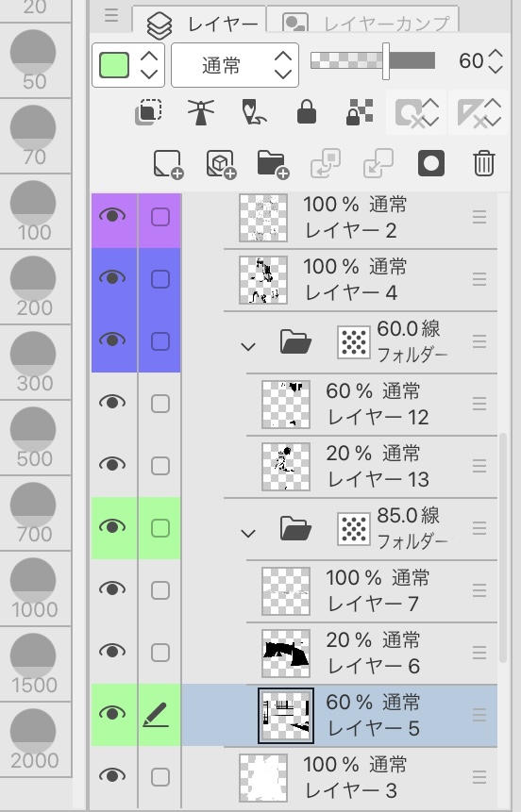Click the green layer color swatch
521x812 pixels.
[x=114, y=65]
